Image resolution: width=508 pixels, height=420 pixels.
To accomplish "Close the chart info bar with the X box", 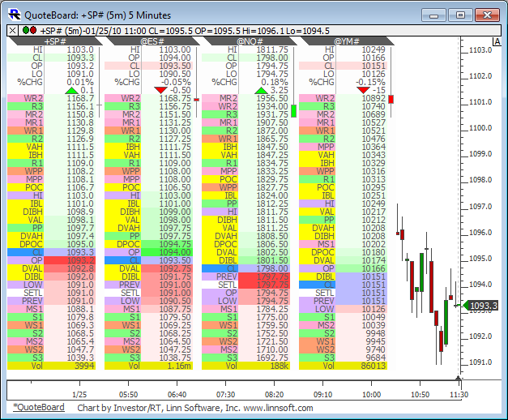I will click(12, 31).
